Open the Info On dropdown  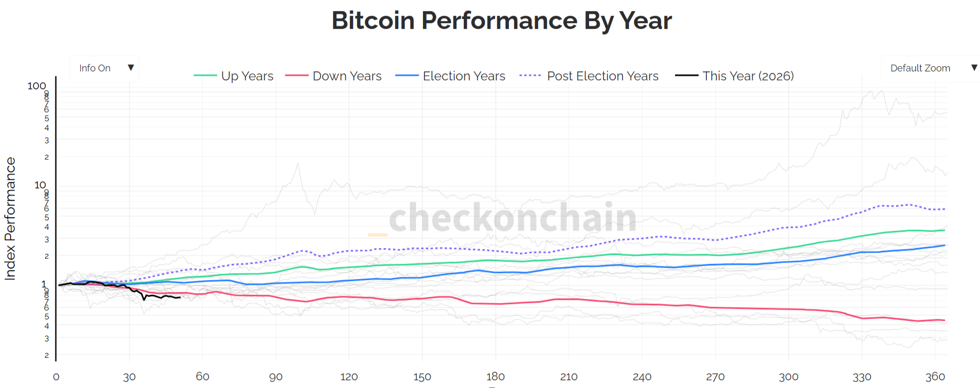(104, 68)
